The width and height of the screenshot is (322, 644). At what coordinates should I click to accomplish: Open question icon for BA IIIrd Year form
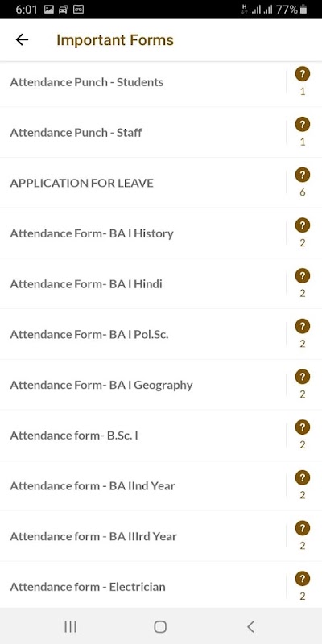303,529
